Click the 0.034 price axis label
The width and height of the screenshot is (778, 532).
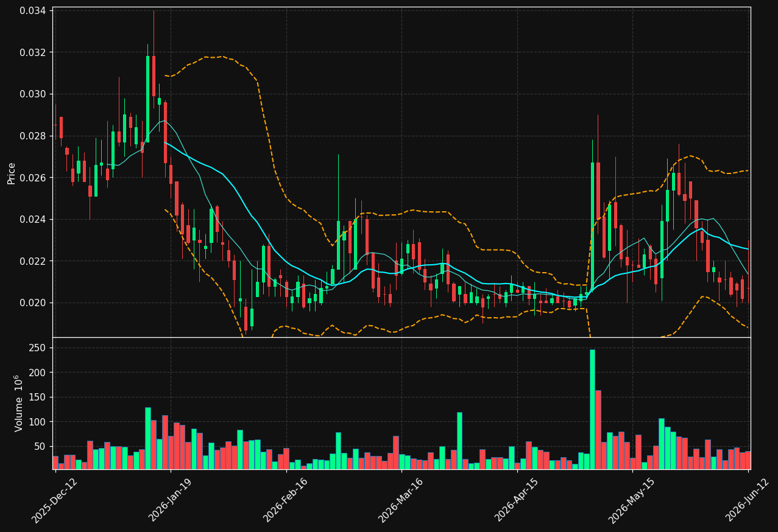coord(32,11)
